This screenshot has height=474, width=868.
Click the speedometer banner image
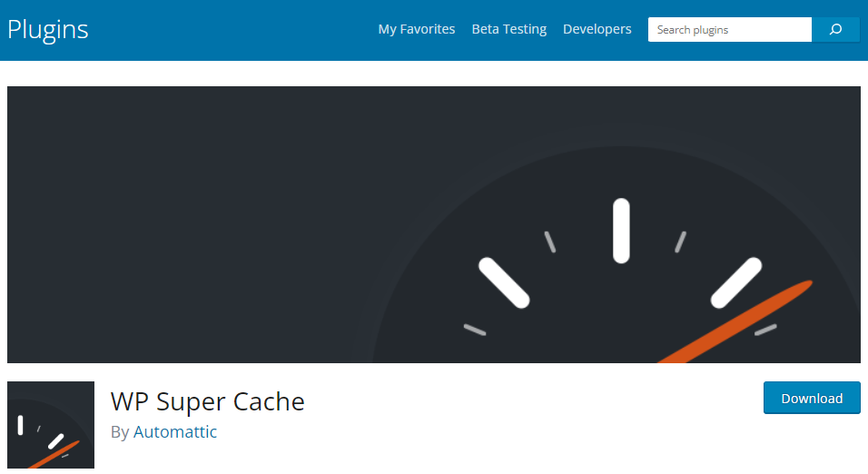click(x=433, y=224)
